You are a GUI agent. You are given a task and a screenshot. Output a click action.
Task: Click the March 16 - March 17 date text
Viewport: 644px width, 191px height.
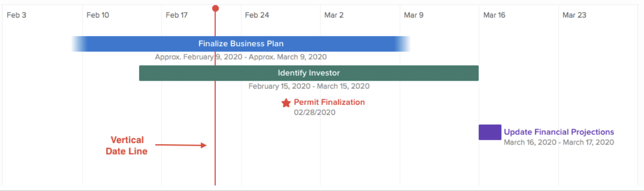pyautogui.click(x=559, y=142)
